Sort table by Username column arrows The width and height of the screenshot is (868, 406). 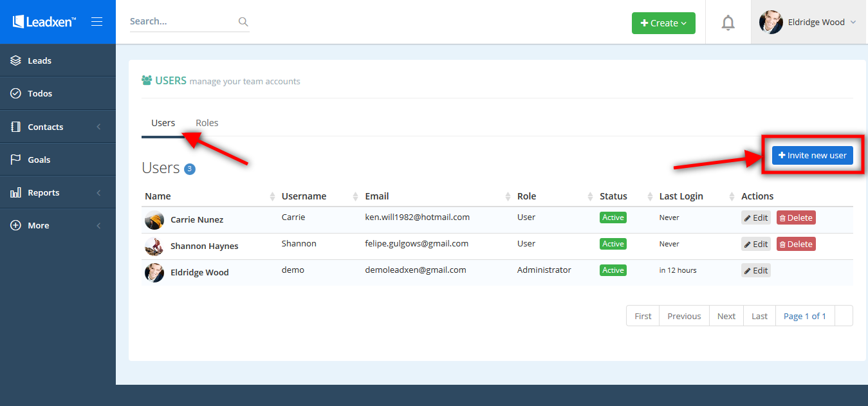356,196
